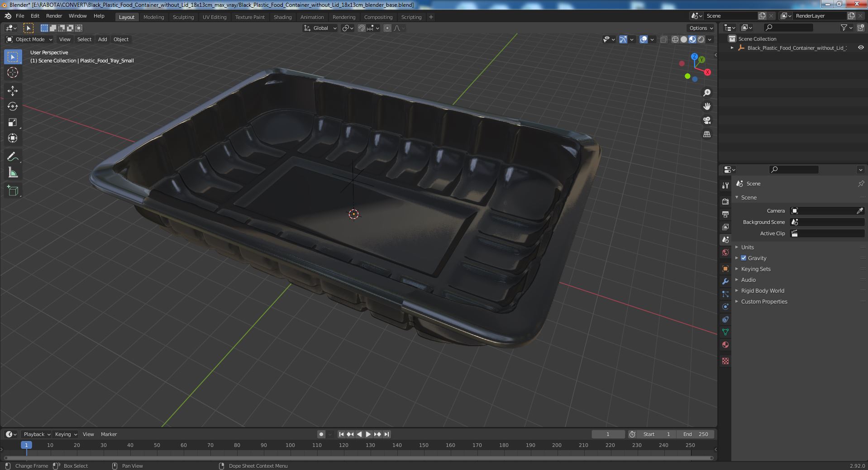
Task: Select the Measure tool
Action: [13, 173]
